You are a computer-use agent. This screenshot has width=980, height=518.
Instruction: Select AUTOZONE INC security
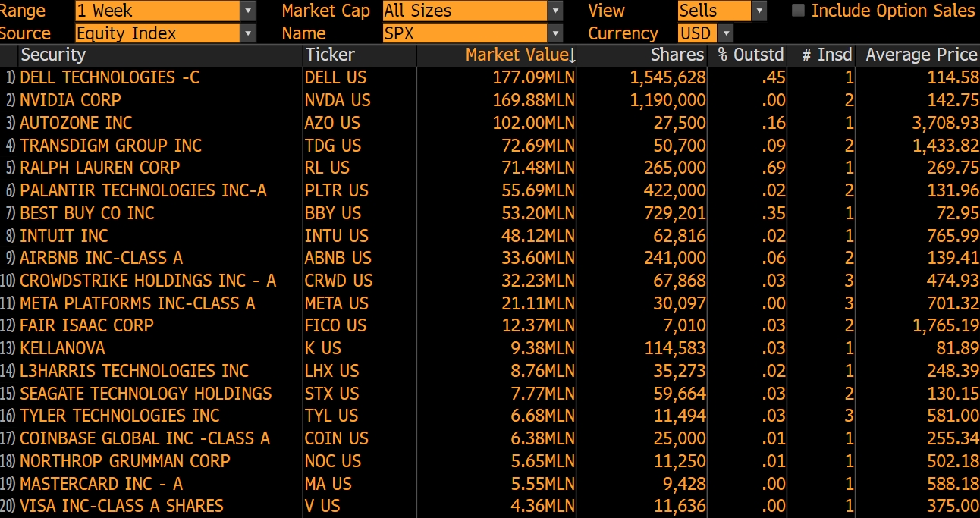tap(76, 123)
